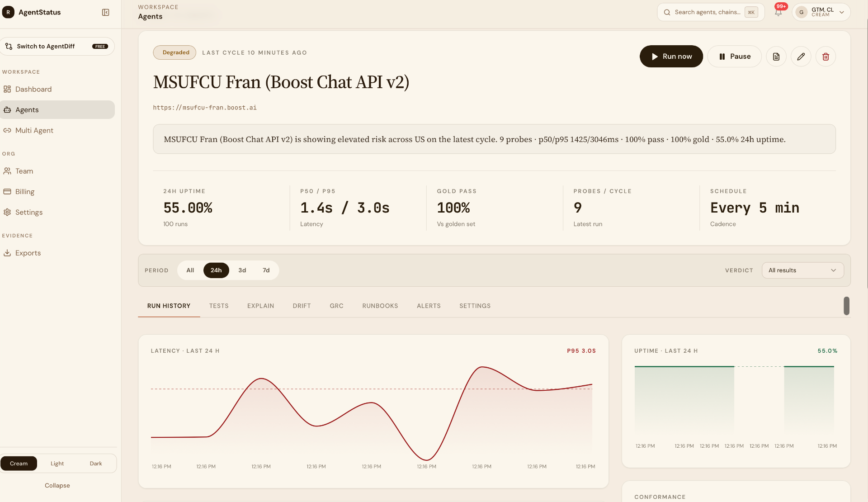Screen dimensions: 868x502
Task: Switch to Tests tab
Action: (219, 306)
